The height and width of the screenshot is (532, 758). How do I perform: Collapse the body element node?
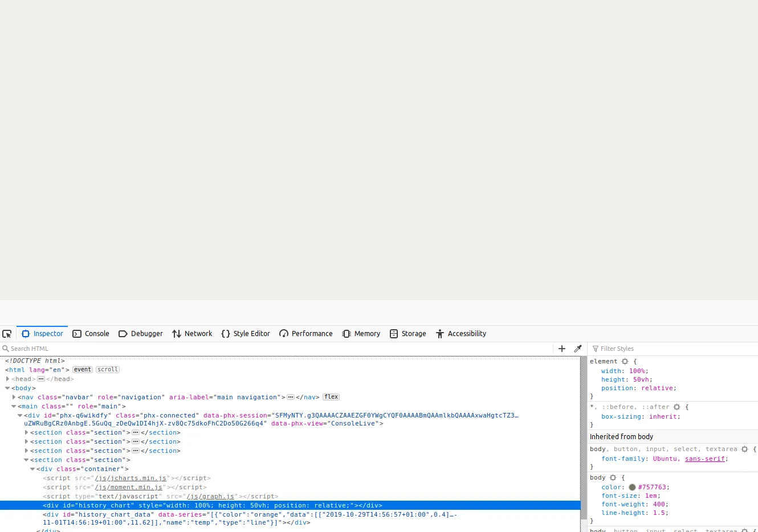coord(7,388)
